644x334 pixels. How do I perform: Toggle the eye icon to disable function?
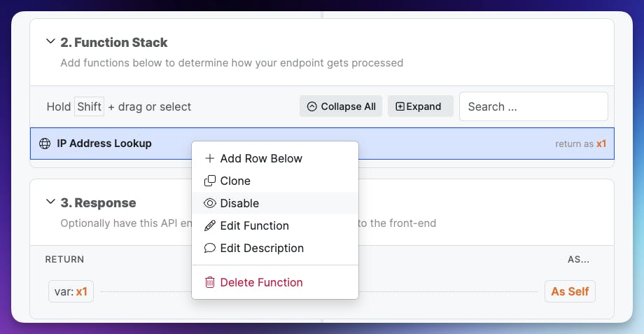pyautogui.click(x=209, y=203)
